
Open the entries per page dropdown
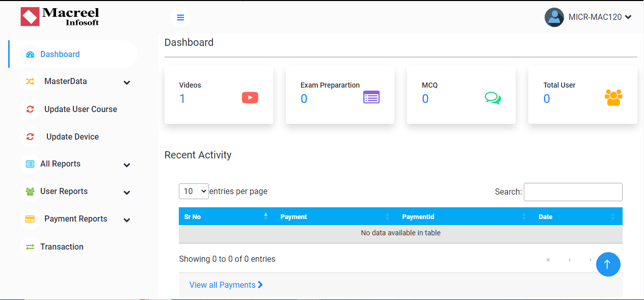point(194,191)
